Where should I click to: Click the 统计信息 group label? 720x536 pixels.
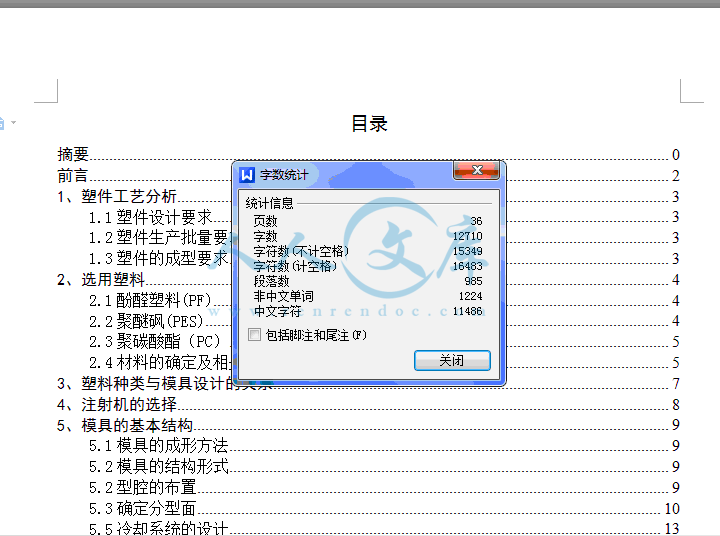[x=269, y=203]
